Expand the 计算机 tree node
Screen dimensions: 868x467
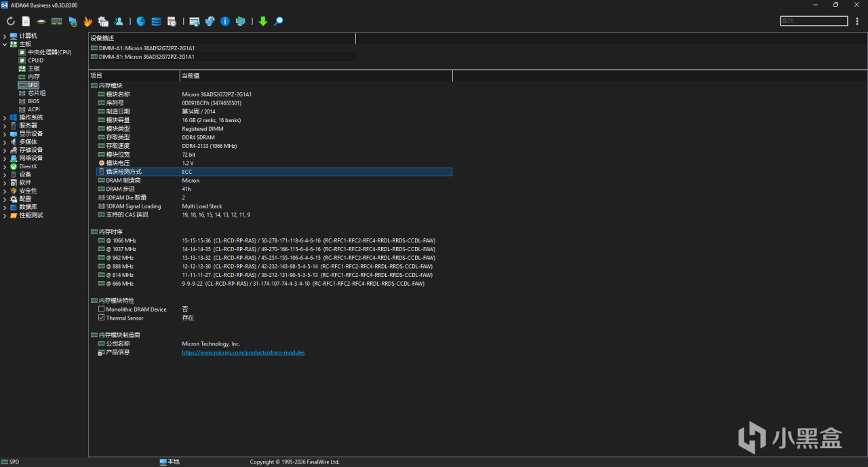coord(5,36)
